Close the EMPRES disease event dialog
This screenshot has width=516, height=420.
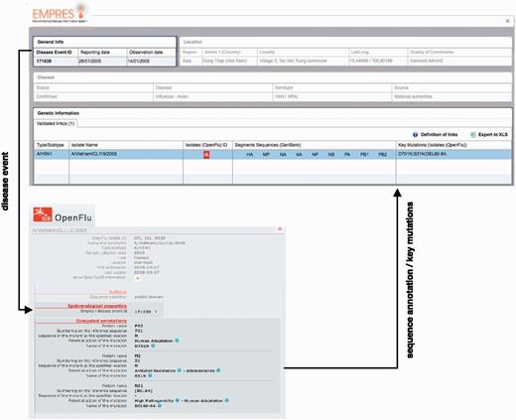[x=507, y=21]
